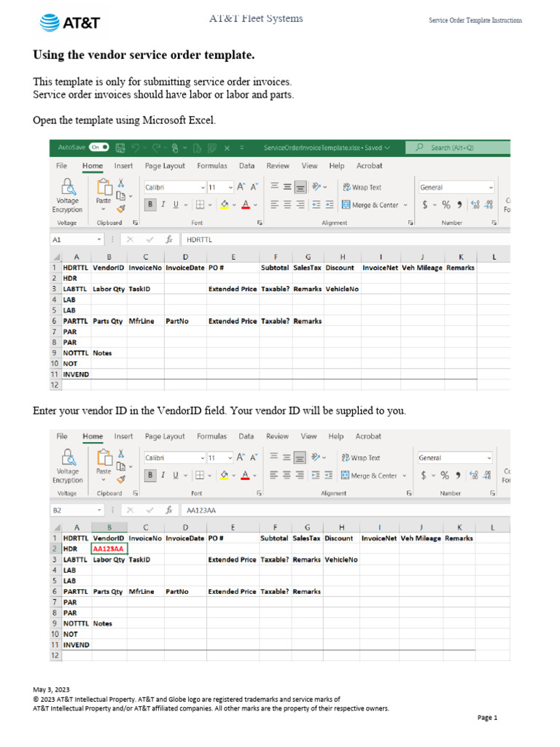Toggle AutoSave switch in first Excel screenshot
Viewport: 560px width, 747px height.
coord(99,147)
